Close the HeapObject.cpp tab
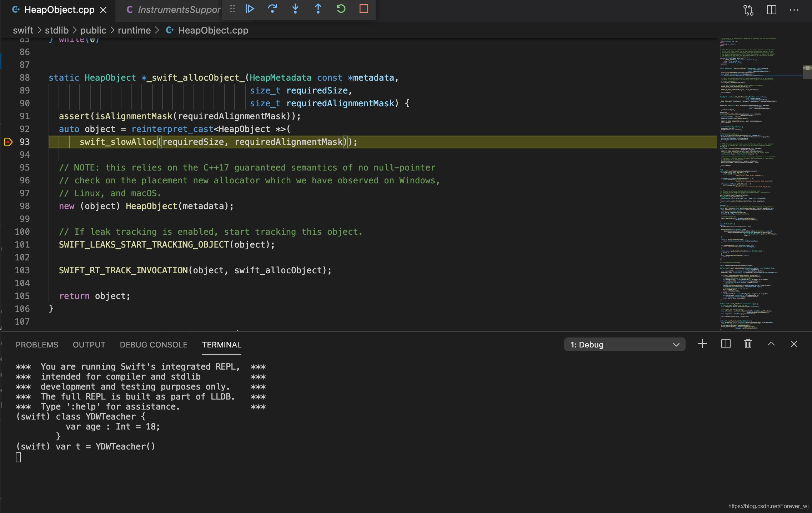The height and width of the screenshot is (513, 812). point(104,10)
